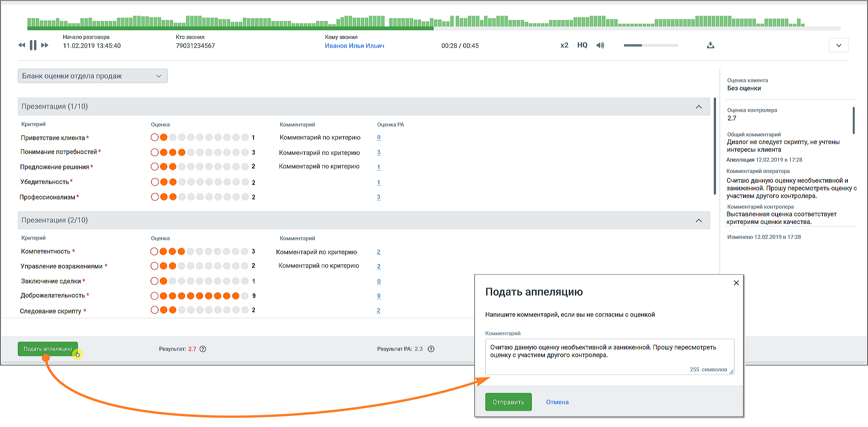Expand the player panel chevron dropdown

pyautogui.click(x=838, y=45)
